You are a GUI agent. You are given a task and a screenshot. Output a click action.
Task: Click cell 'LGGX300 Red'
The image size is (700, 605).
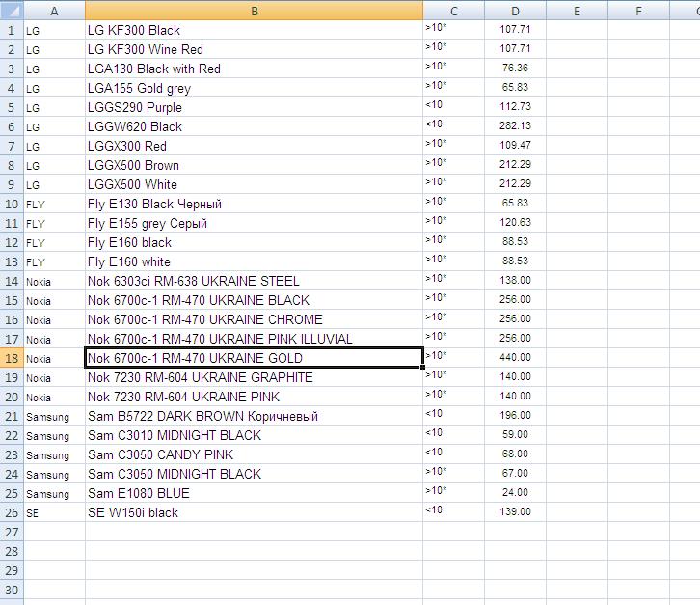coord(254,146)
